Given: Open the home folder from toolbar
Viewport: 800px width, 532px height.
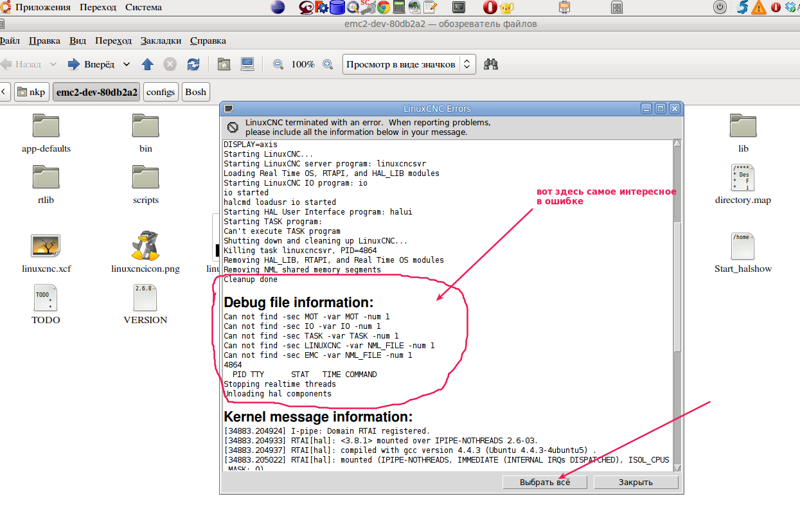Looking at the screenshot, I should click(224, 64).
